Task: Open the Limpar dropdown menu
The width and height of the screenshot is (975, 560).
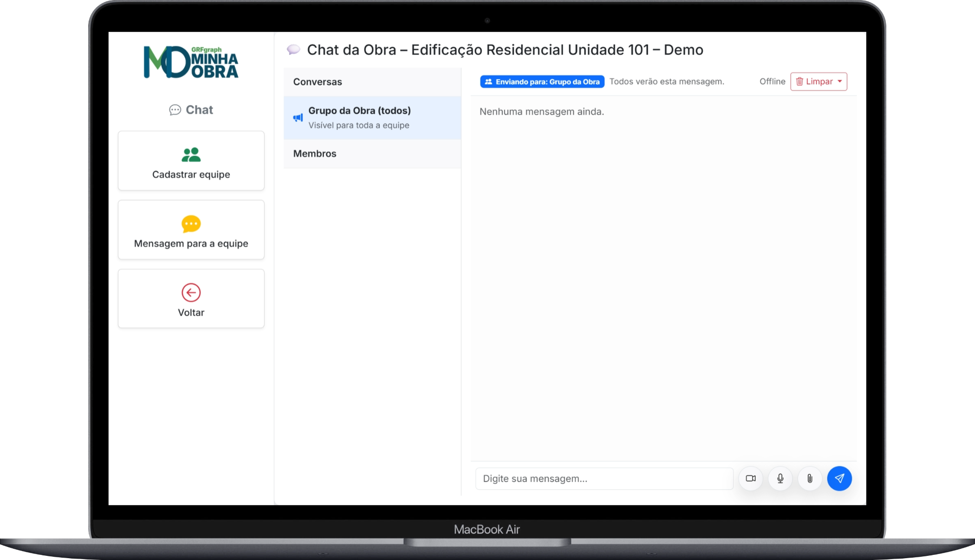Action: tap(819, 82)
